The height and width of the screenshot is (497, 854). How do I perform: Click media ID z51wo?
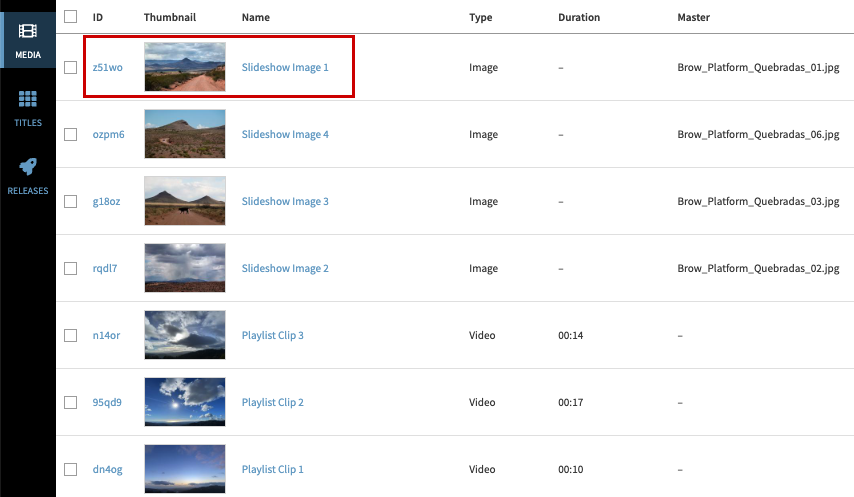pyautogui.click(x=107, y=67)
